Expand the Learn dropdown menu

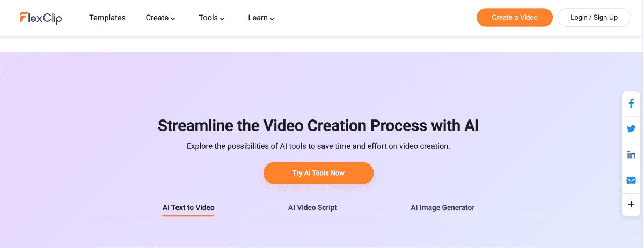(261, 18)
